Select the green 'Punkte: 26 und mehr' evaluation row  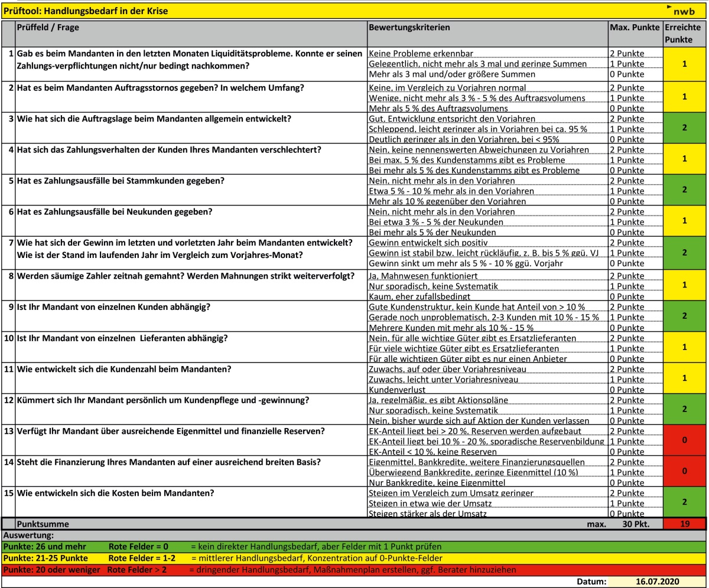coord(354,547)
